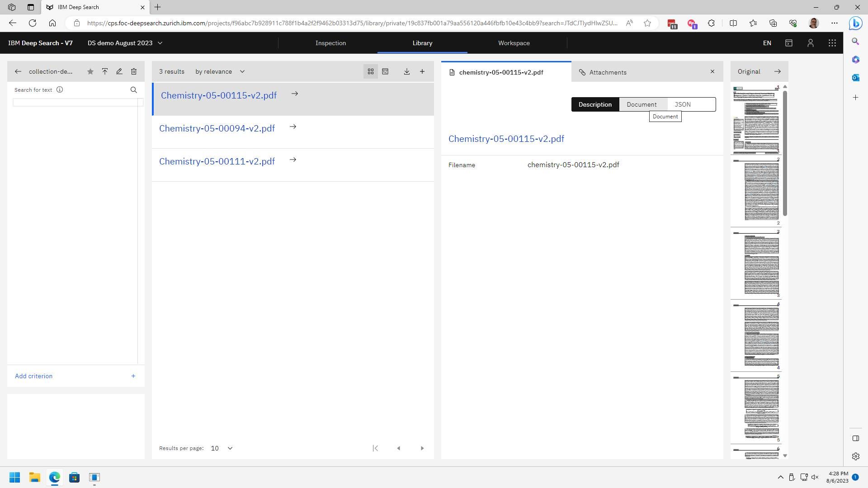Add a new item with the results plus icon
The width and height of the screenshot is (868, 488).
pyautogui.click(x=422, y=71)
